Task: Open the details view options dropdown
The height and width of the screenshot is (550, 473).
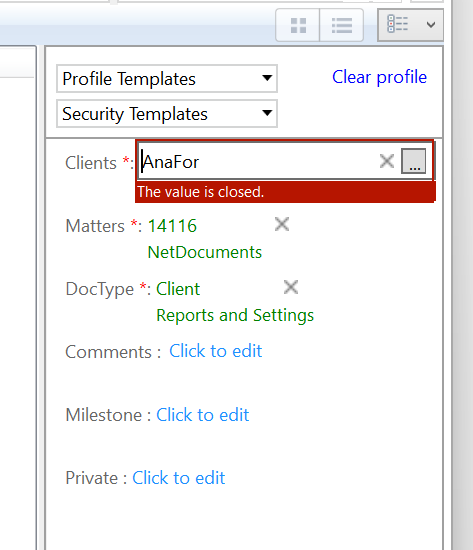Action: point(410,25)
